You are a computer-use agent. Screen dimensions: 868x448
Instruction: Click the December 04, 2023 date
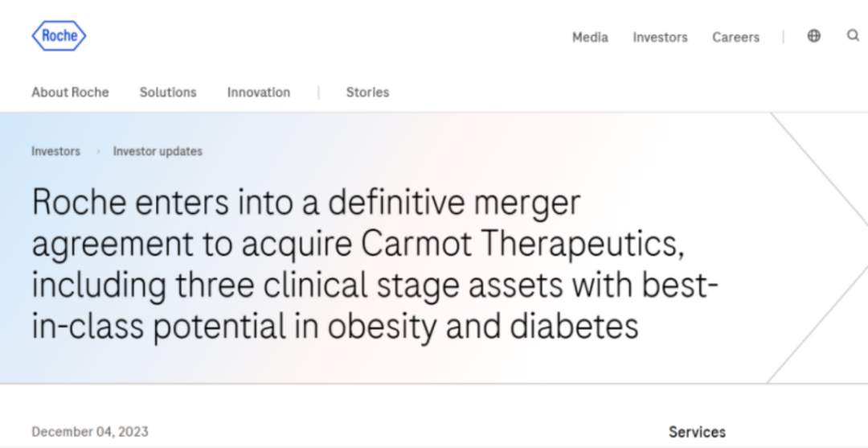90,432
